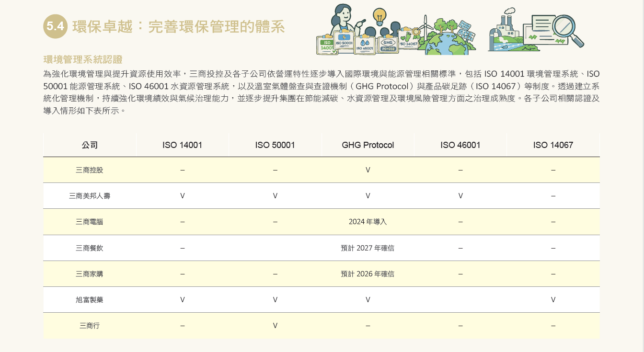Image resolution: width=644 pixels, height=352 pixels.
Task: Click the V under GHG Protocol for 旭富製藥
Action: (368, 300)
